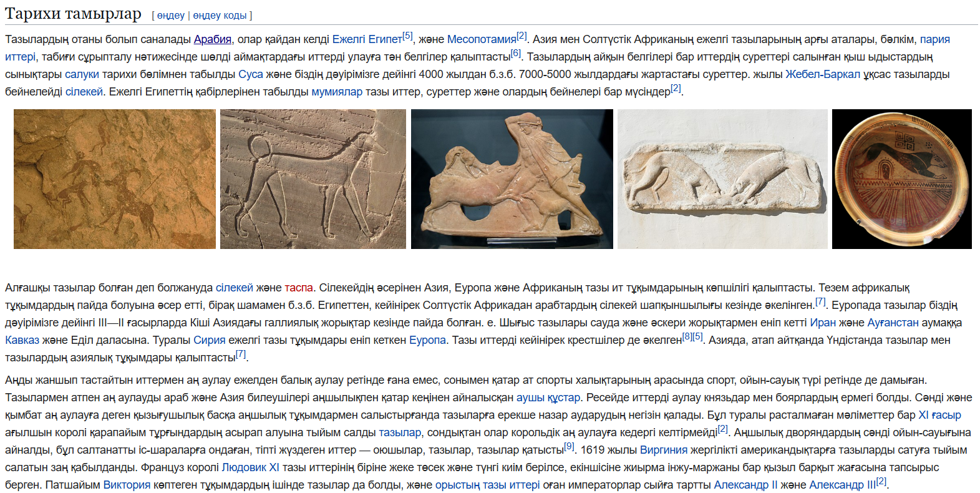Open the 'Арабия' link
980x493 pixels.
point(213,39)
